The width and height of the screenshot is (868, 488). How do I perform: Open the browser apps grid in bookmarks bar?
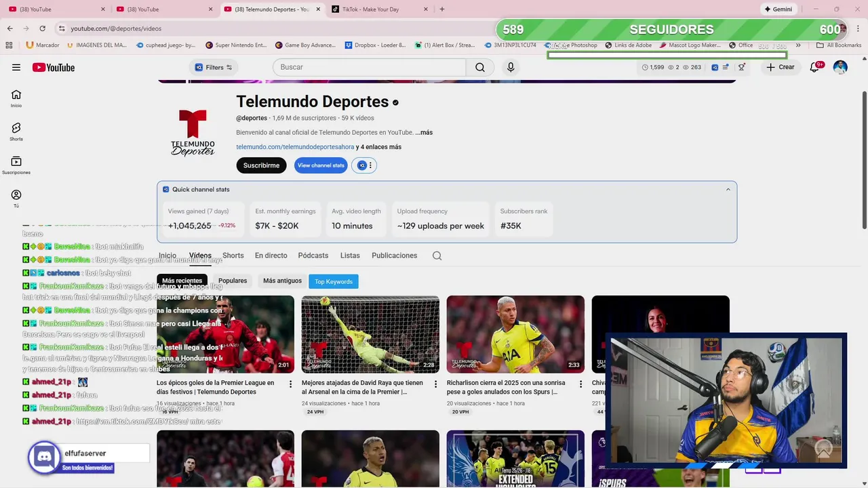point(9,45)
